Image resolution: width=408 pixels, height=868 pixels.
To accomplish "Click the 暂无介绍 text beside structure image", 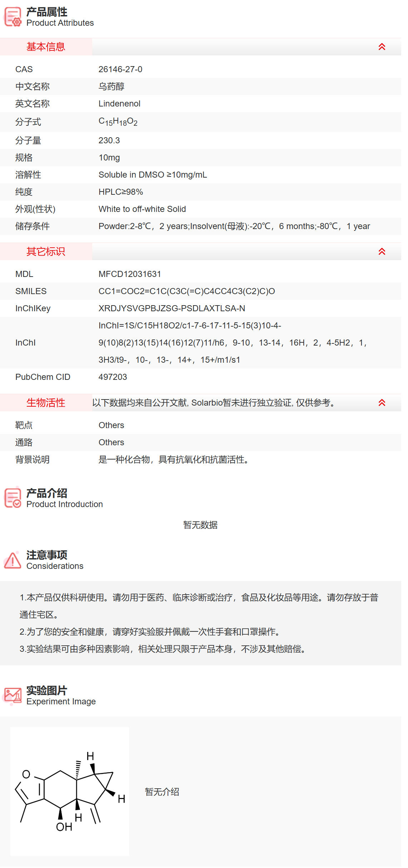I will pos(162,792).
